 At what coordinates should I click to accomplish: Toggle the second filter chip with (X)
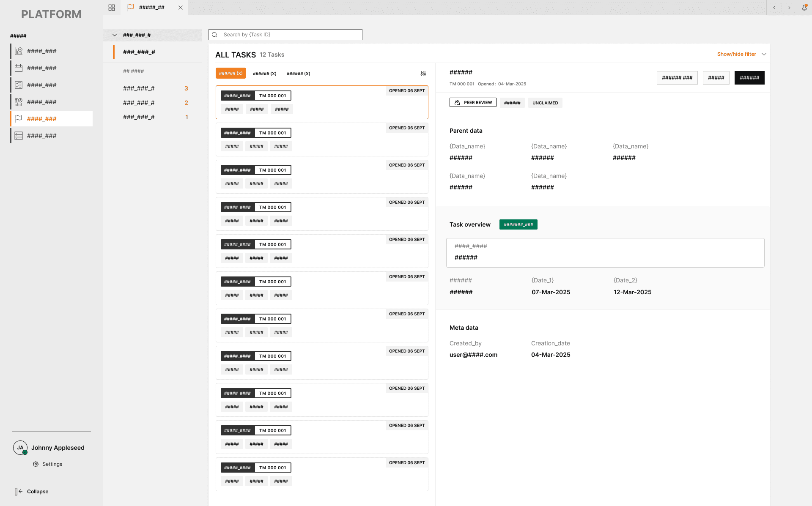pos(264,74)
